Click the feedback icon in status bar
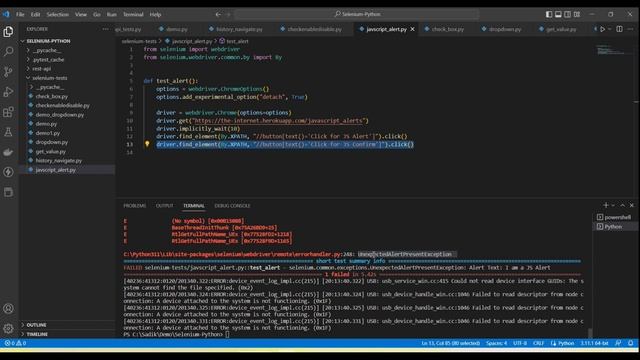The height and width of the screenshot is (360, 640). (x=618, y=343)
